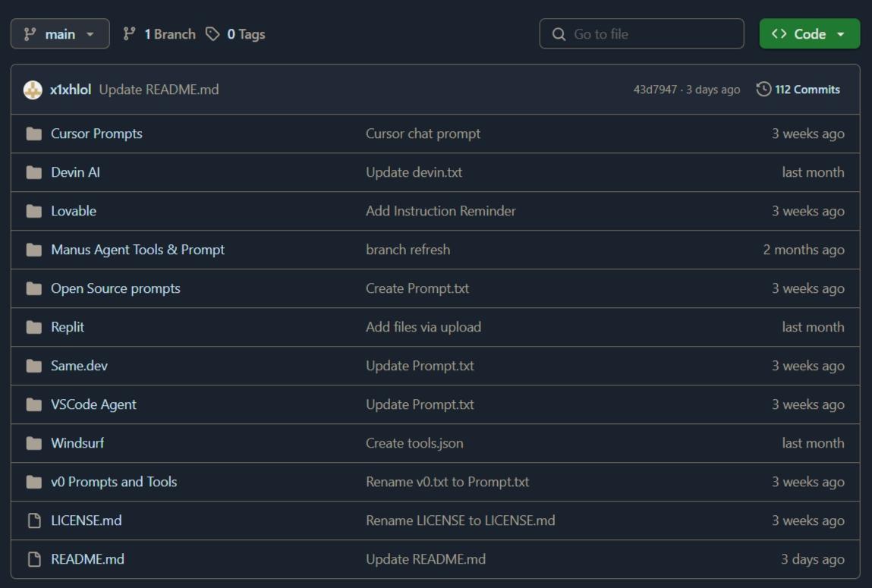872x588 pixels.
Task: Click '3 days ago' in the README.md row
Action: point(813,559)
